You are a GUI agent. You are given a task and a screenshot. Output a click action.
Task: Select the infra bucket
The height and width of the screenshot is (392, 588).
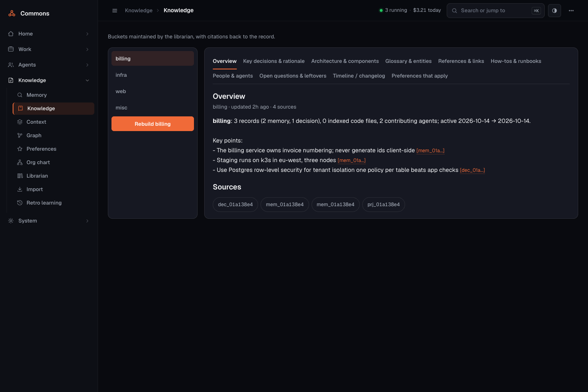(153, 75)
